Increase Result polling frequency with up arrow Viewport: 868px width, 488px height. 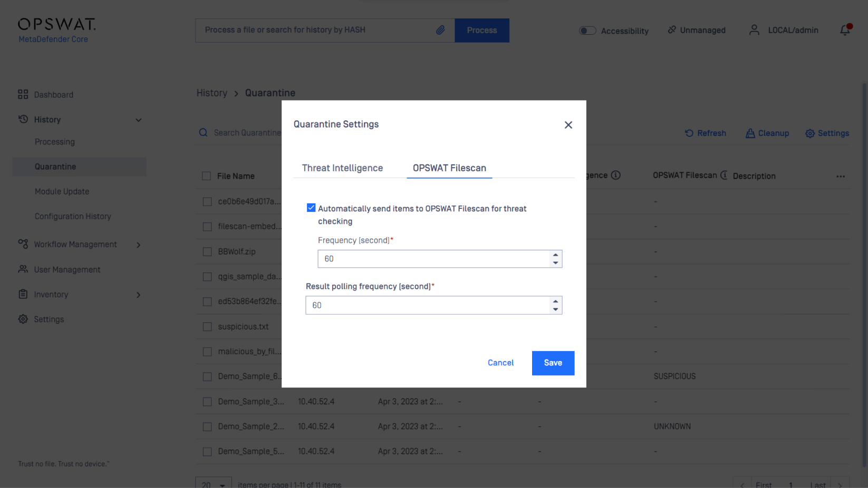click(x=555, y=301)
